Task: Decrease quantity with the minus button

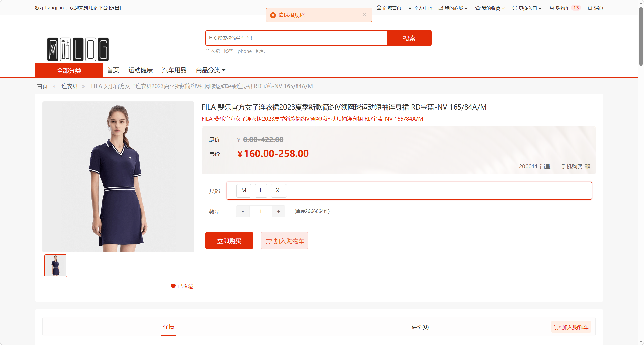Action: (243, 211)
